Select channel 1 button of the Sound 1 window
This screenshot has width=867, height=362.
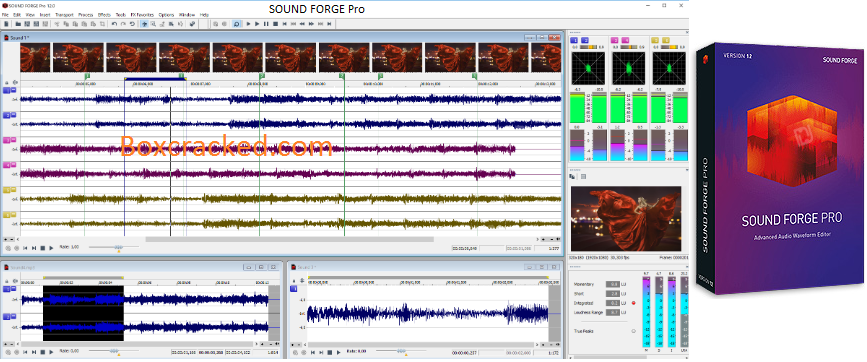(8, 90)
